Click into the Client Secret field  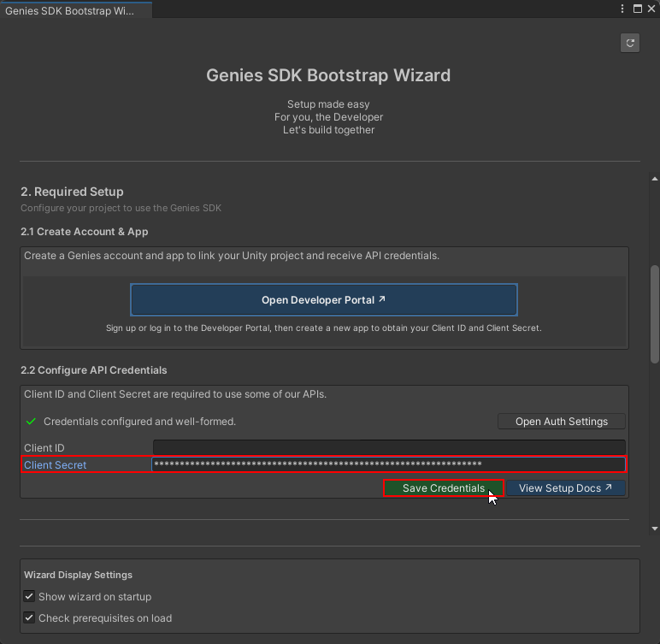click(x=389, y=464)
